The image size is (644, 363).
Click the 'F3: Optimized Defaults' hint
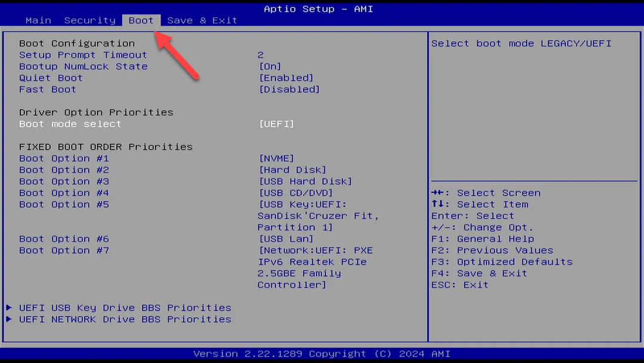point(502,262)
